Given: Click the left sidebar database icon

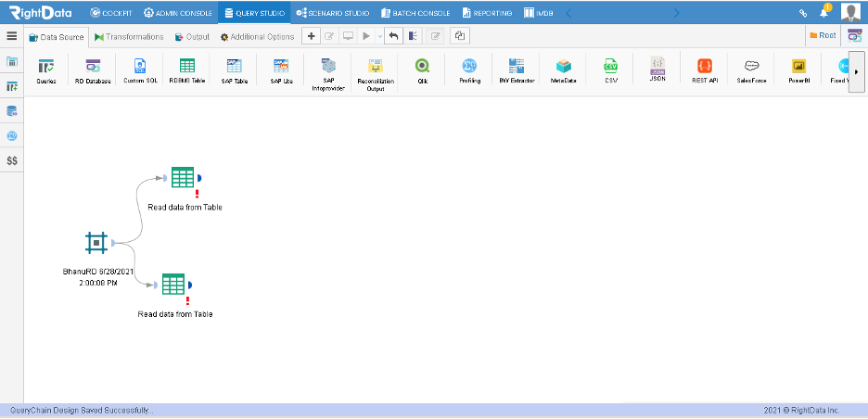Looking at the screenshot, I should click(x=12, y=110).
